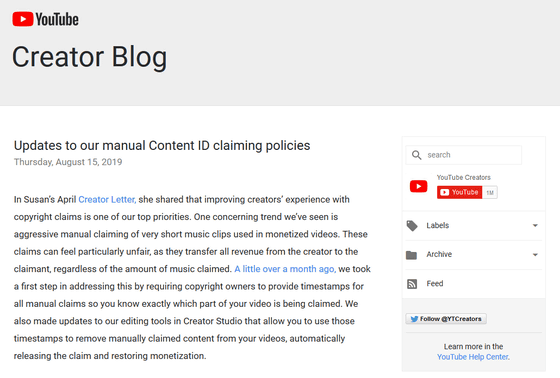The height and width of the screenshot is (378, 560).
Task: Open the Feed link
Action: (435, 284)
